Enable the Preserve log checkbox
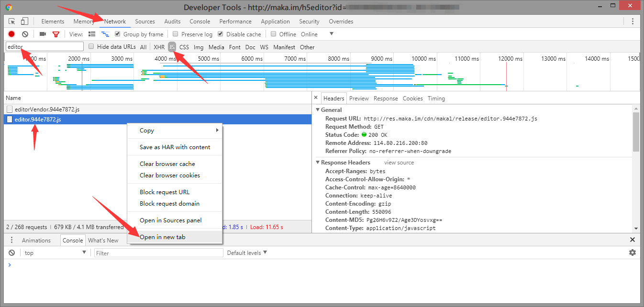 (x=176, y=34)
